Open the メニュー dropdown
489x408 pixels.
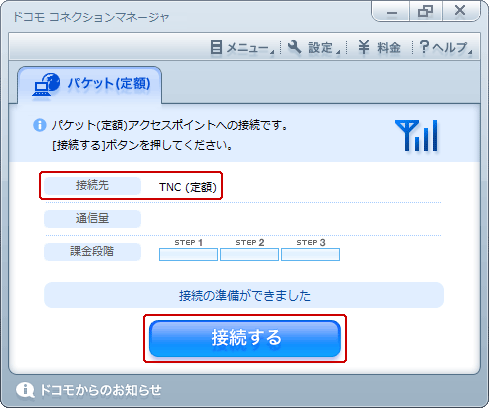click(243, 47)
